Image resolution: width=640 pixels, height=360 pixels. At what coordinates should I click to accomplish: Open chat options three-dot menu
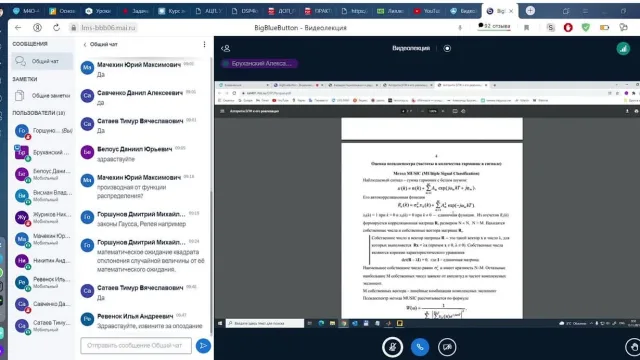tap(204, 44)
